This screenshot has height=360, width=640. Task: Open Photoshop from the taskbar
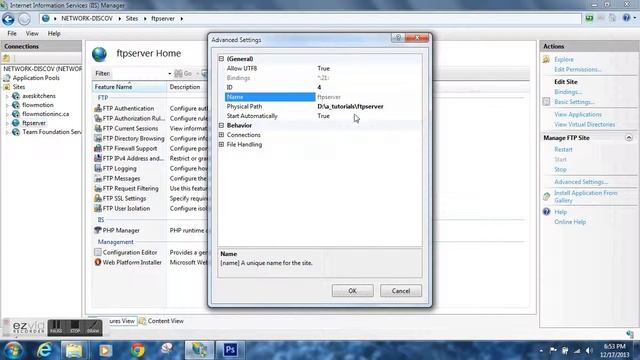point(230,350)
